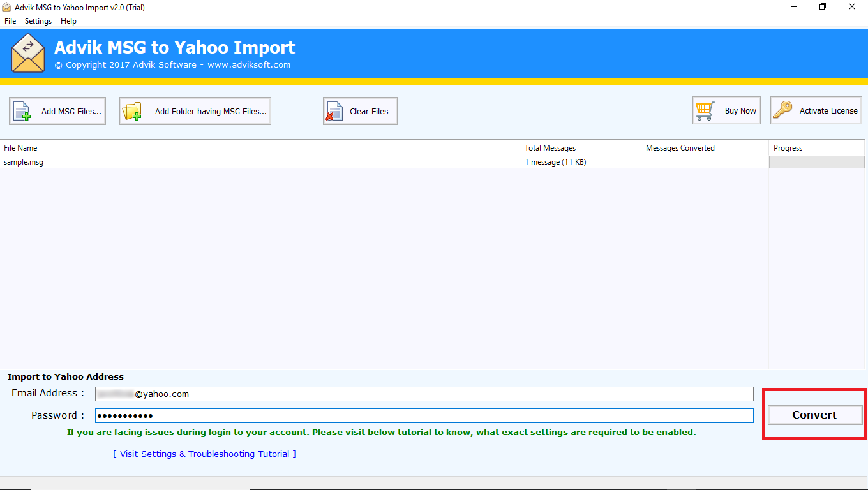Viewport: 868px width, 490px height.
Task: Click the key icon on Activate License
Action: (782, 110)
